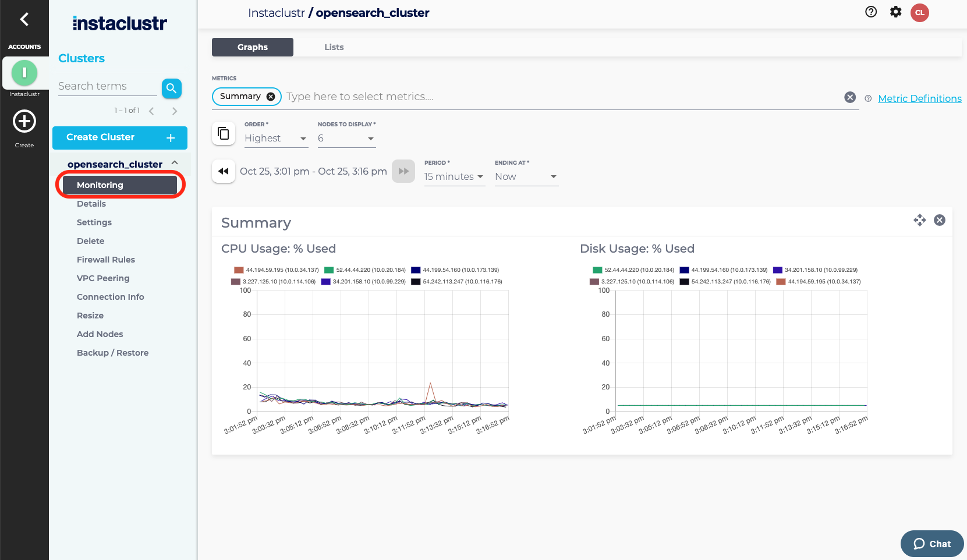
Task: Open the help question mark icon
Action: point(871,12)
